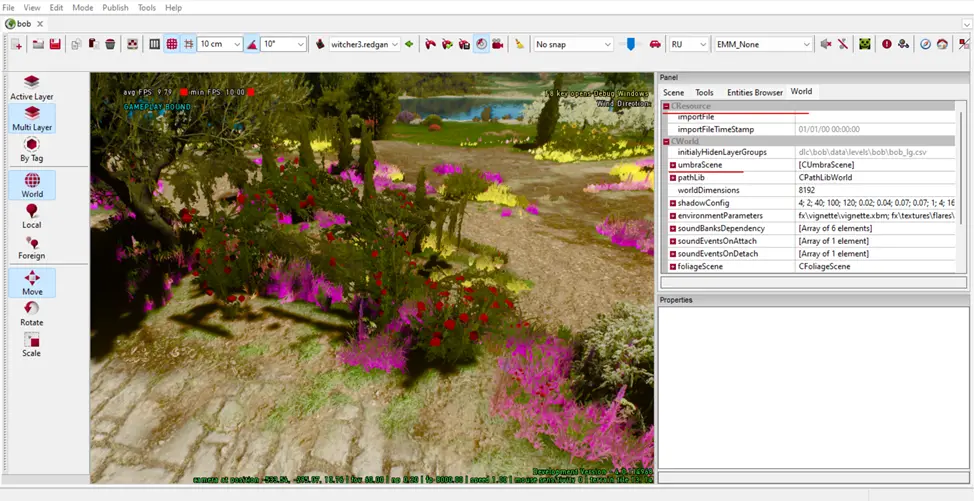Click the red Save floppy disk icon

coord(55,44)
